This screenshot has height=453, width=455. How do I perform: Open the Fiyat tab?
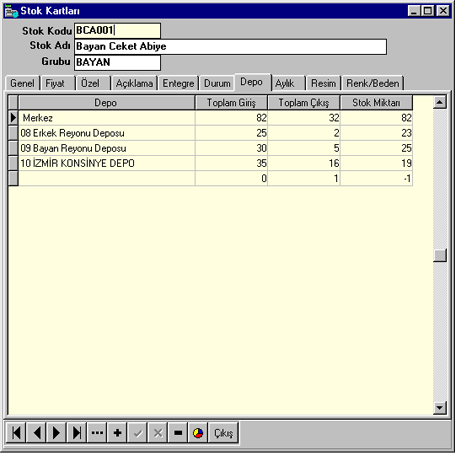pyautogui.click(x=55, y=83)
